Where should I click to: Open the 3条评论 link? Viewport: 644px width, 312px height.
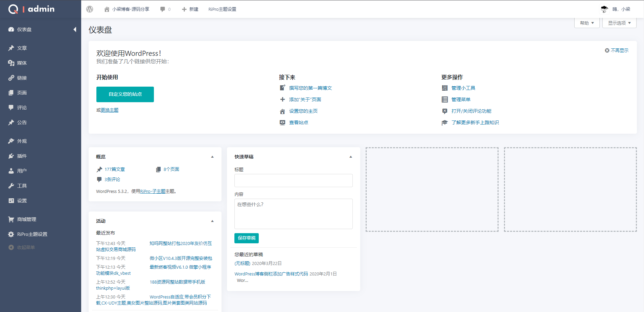112,179
